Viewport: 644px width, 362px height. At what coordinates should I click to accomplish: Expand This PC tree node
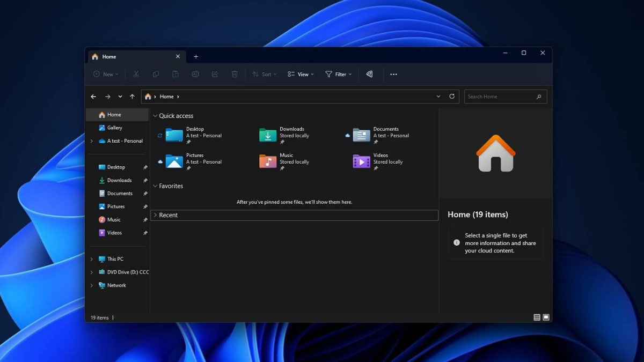point(92,259)
